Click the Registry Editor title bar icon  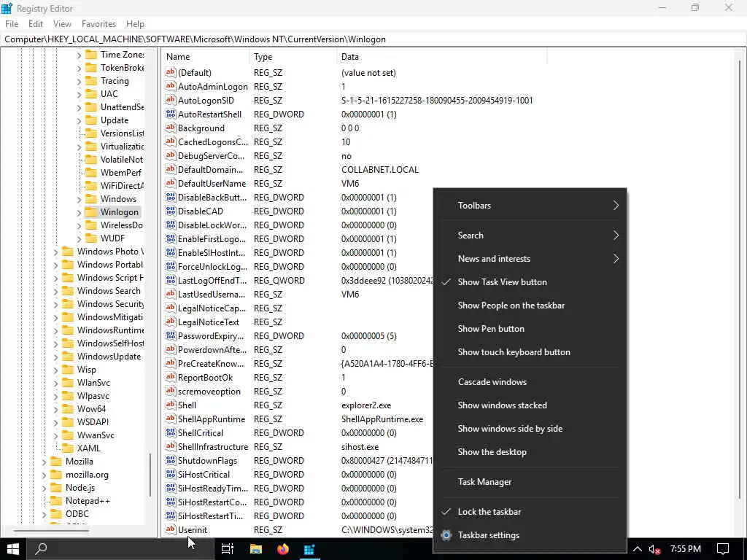coord(7,8)
